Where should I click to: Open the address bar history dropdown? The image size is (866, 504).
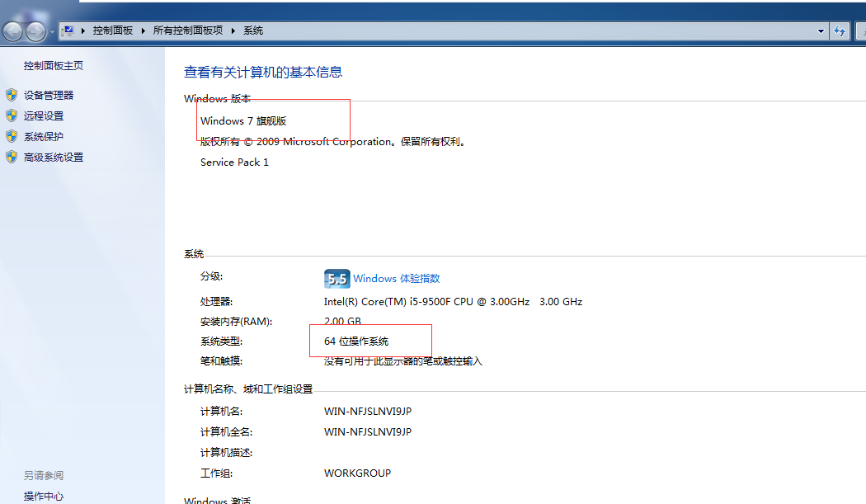pos(820,31)
